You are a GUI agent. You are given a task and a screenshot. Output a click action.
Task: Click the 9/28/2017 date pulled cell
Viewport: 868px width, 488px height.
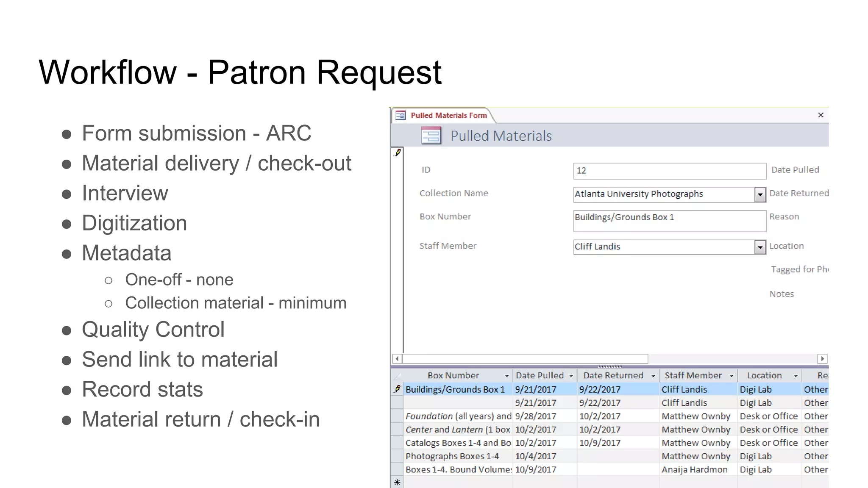[545, 416]
